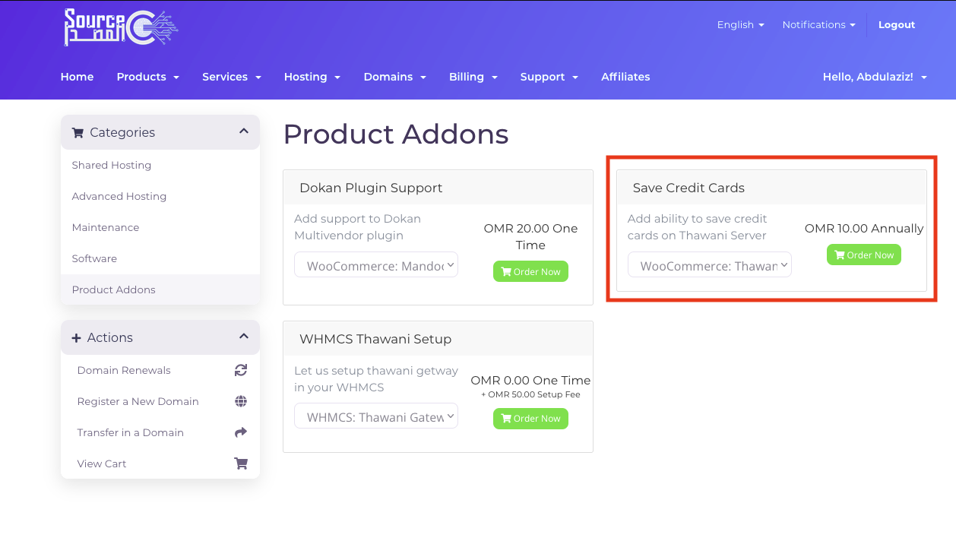The height and width of the screenshot is (560, 956).
Task: Click the 'Add support to Dokan Multivendor plugin' description
Action: (x=357, y=227)
